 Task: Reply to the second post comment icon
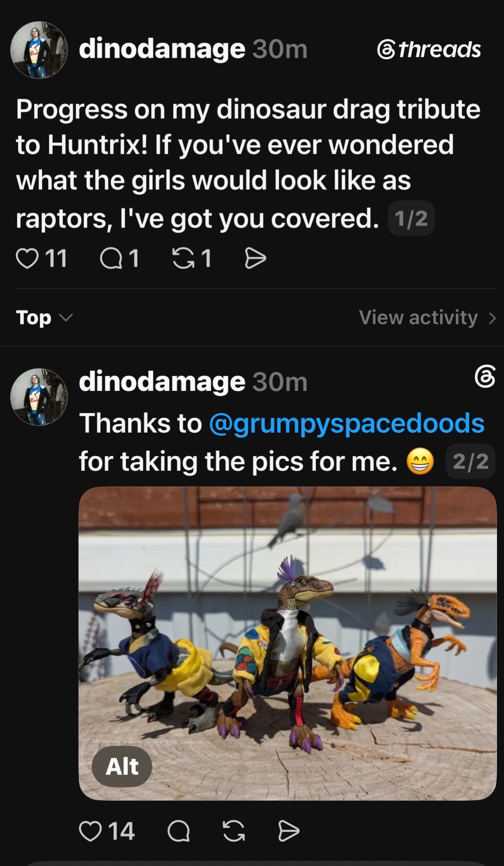[x=178, y=831]
